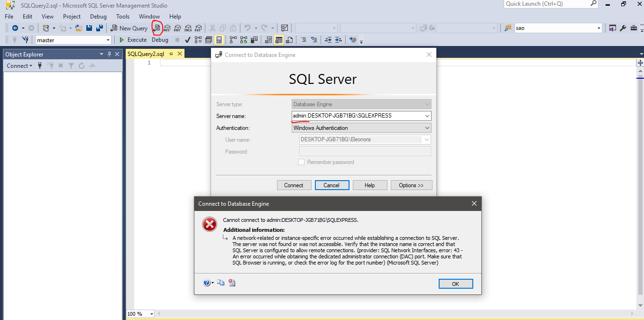
Task: Select Results to Text output mode
Action: tap(268, 40)
